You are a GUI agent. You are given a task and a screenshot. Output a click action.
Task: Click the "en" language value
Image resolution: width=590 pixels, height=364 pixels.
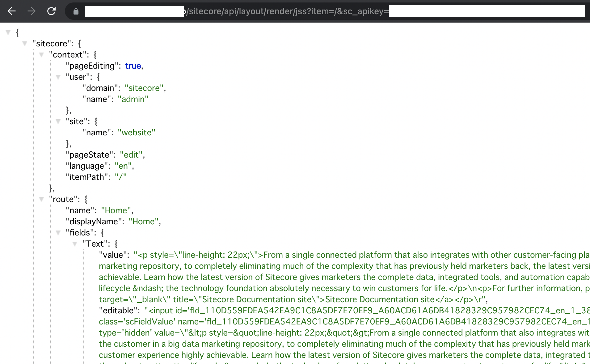tap(123, 166)
